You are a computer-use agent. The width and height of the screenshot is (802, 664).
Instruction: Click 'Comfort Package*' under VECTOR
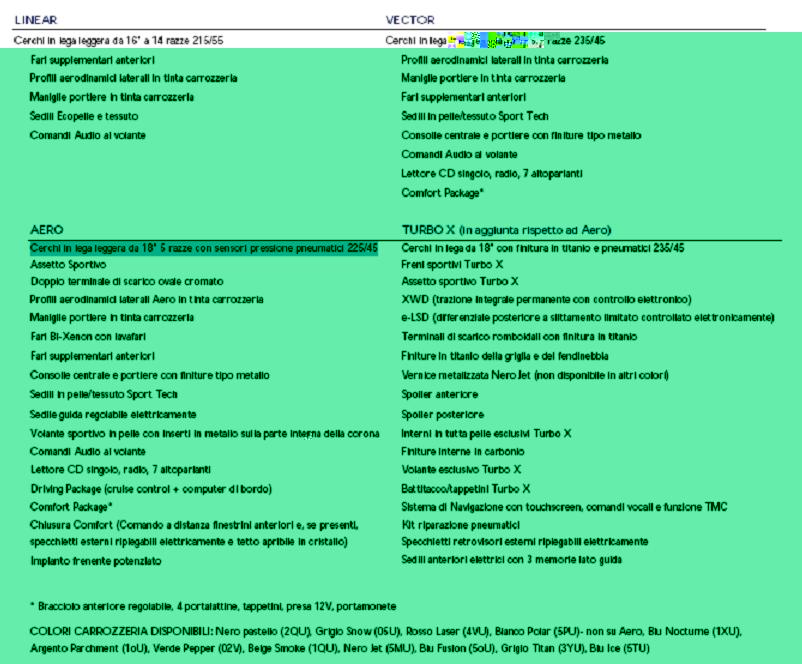click(x=442, y=192)
